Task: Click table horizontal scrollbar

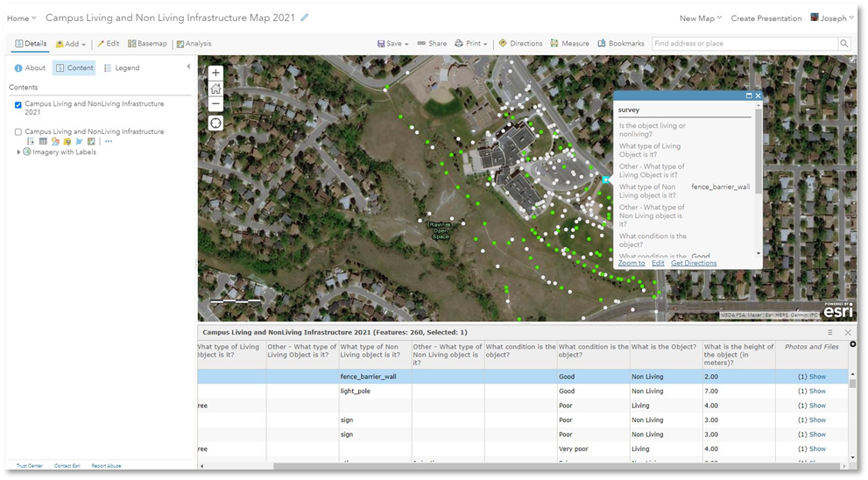Action: tap(556, 466)
